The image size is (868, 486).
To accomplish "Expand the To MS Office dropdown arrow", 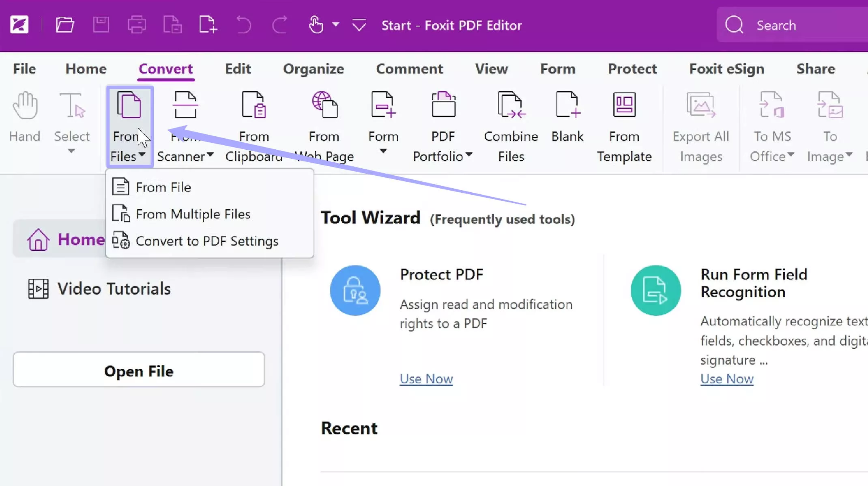I will click(x=791, y=155).
